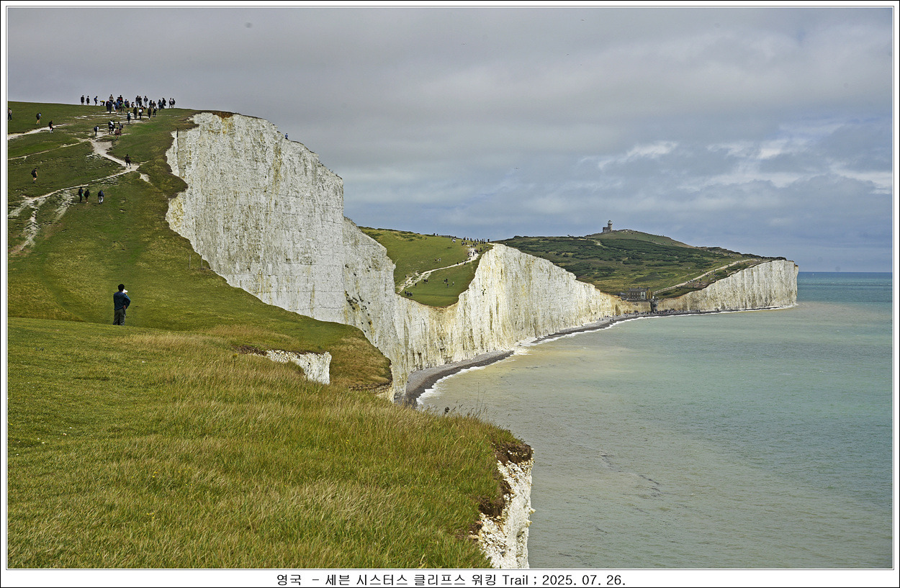Click the lighthouse on the distant hilltop

[608, 226]
